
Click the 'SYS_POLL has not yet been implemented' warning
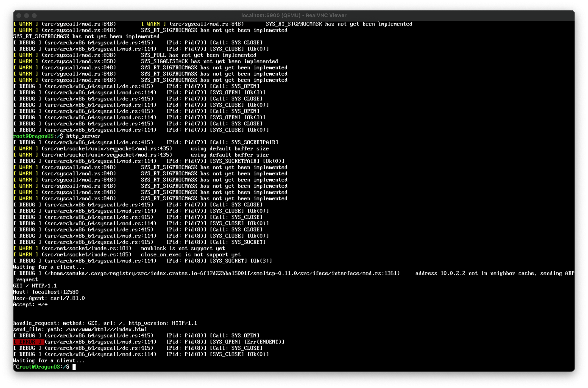(198, 55)
